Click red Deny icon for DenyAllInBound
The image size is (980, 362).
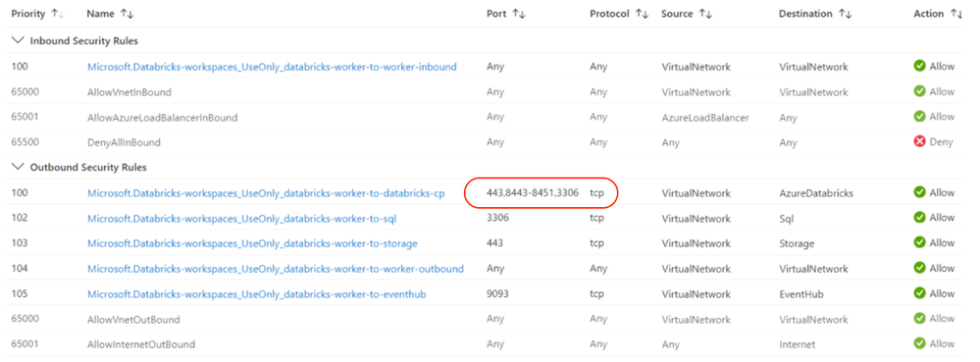point(919,142)
